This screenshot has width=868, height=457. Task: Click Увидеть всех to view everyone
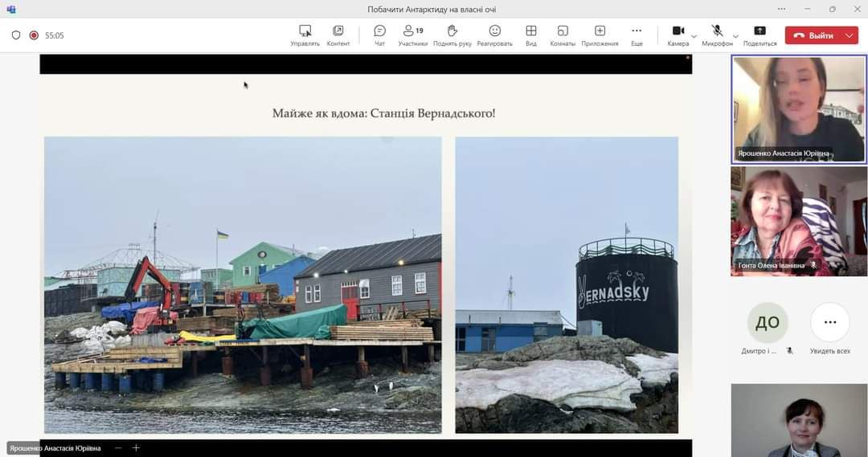click(830, 323)
